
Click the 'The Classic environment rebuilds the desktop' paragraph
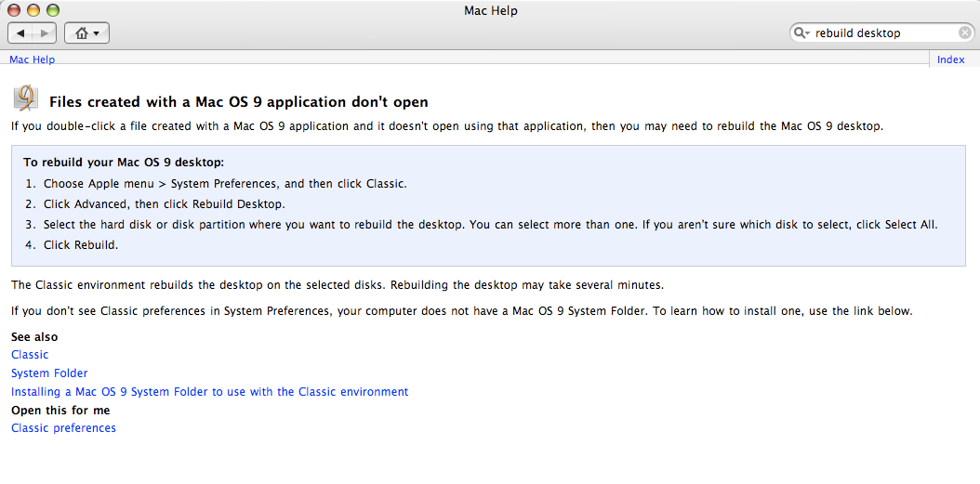pyautogui.click(x=338, y=285)
